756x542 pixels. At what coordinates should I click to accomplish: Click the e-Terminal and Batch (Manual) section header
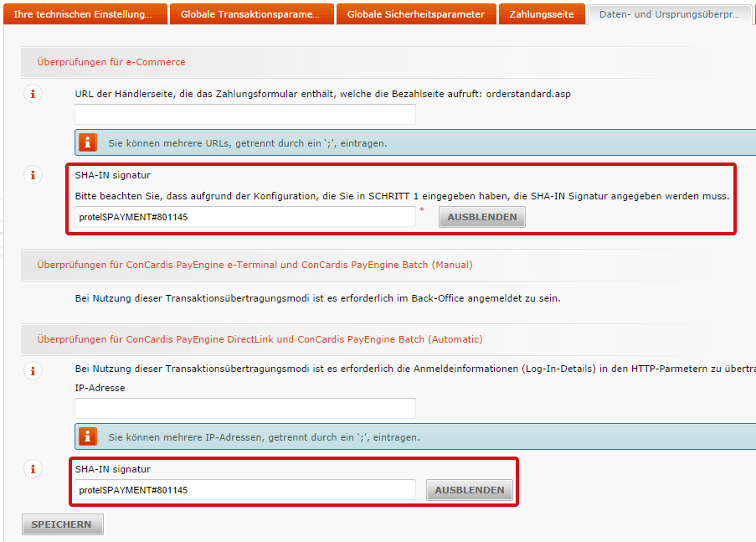pyautogui.click(x=255, y=265)
